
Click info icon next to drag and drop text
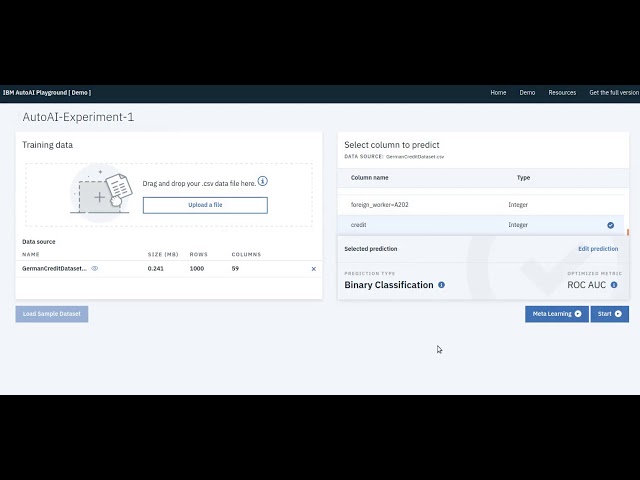262,181
